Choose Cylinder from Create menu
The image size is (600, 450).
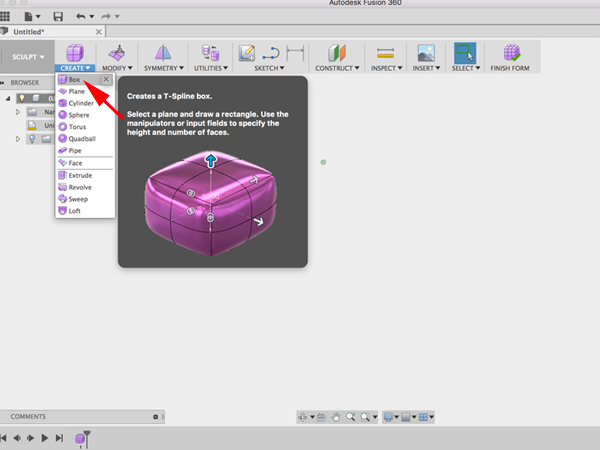pyautogui.click(x=85, y=103)
